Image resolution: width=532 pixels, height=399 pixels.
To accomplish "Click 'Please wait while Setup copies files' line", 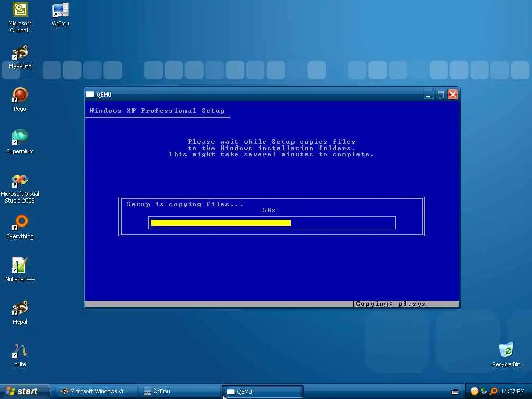I will (x=271, y=142).
